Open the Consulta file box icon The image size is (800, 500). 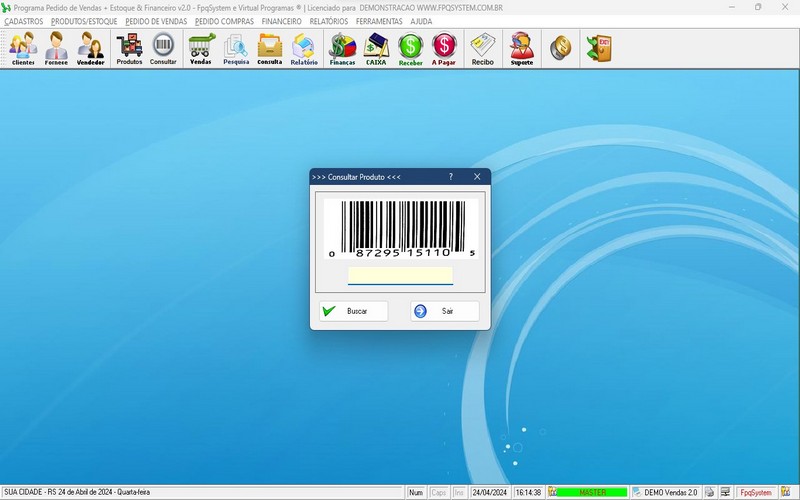[269, 48]
